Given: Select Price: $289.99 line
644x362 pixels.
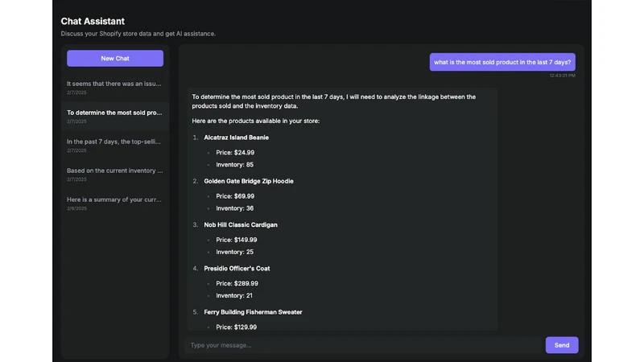Looking at the screenshot, I should click(237, 284).
